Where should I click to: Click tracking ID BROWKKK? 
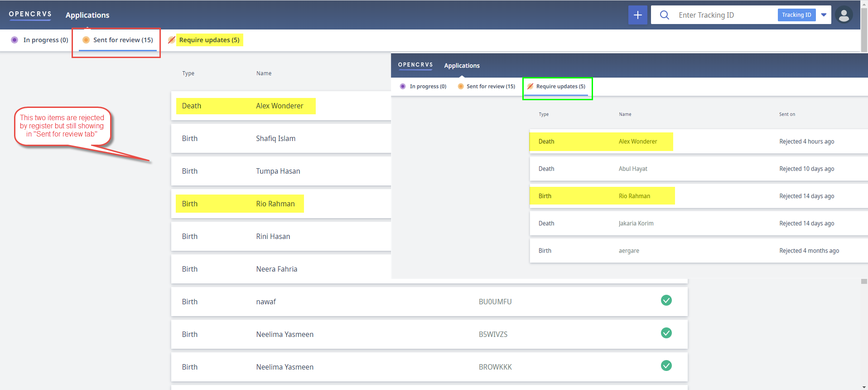[495, 367]
